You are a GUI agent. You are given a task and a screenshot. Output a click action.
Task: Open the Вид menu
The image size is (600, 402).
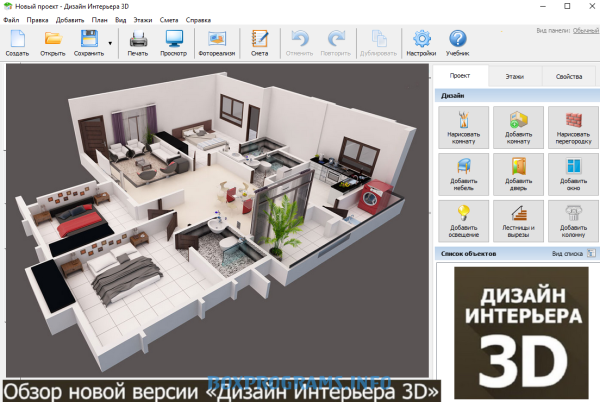point(121,20)
